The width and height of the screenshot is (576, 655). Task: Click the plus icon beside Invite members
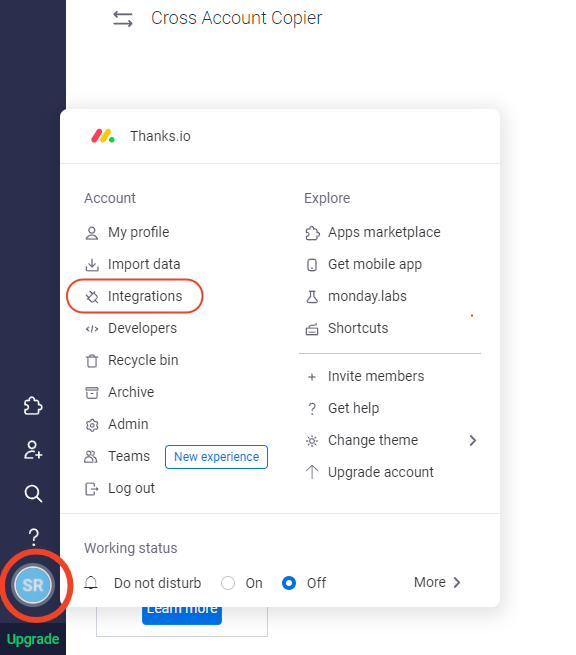coord(312,377)
